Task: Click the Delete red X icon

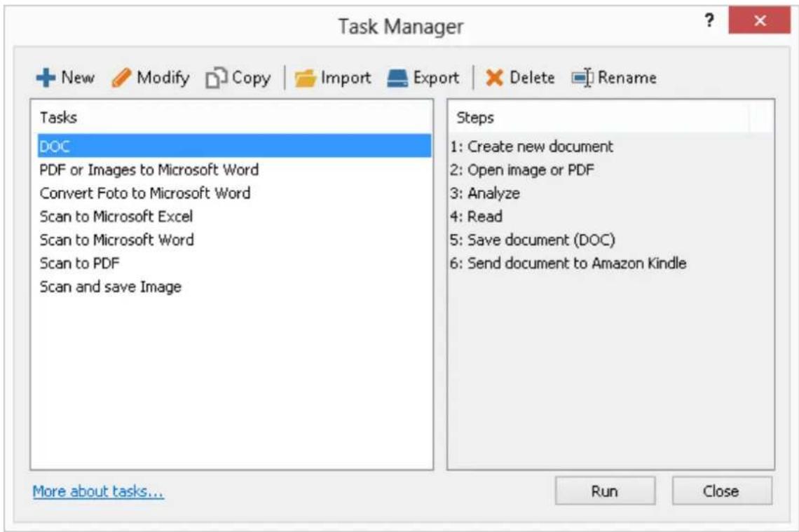Action: [x=494, y=78]
